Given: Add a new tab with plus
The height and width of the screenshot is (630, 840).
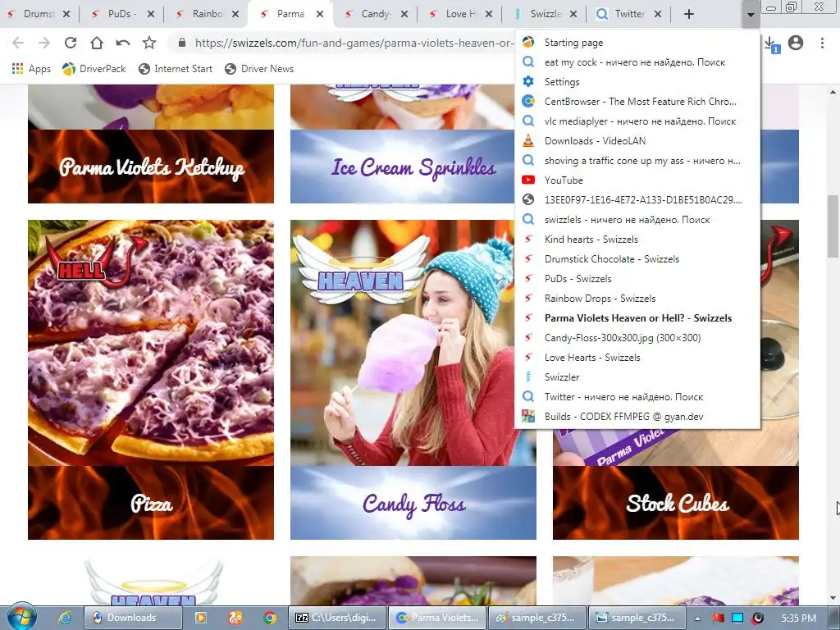Looking at the screenshot, I should click(689, 14).
